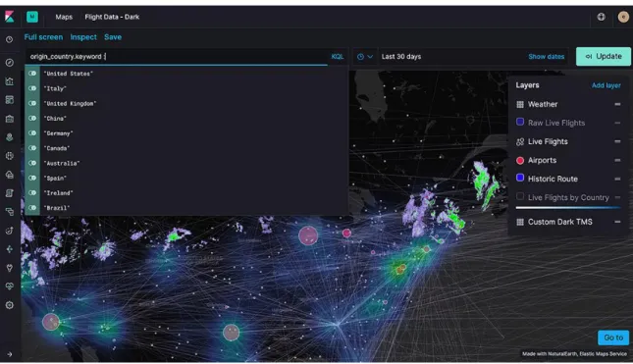633x364 pixels.
Task: Click the origin_country.keyword query input
Action: (x=178, y=57)
